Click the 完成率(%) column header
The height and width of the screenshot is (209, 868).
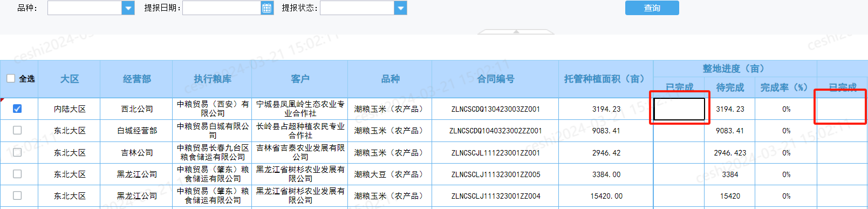(x=786, y=87)
